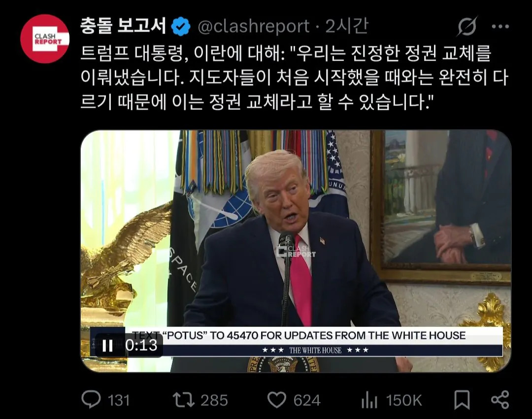Viewport: 532px width, 419px height.
Task: Like the post with heart icon
Action: tap(276, 400)
